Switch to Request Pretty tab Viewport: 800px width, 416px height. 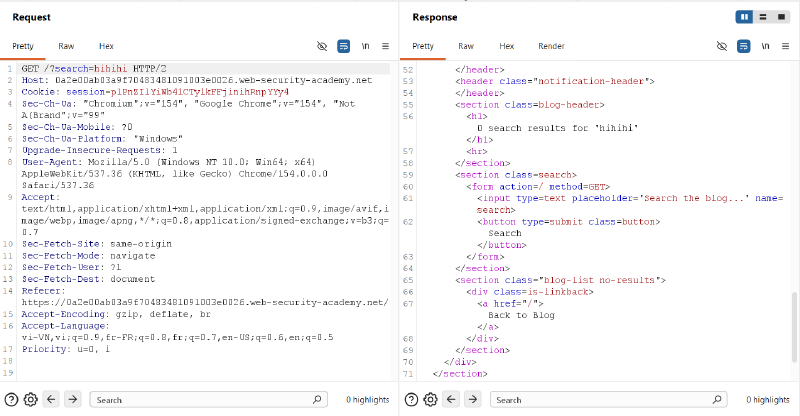pos(23,46)
